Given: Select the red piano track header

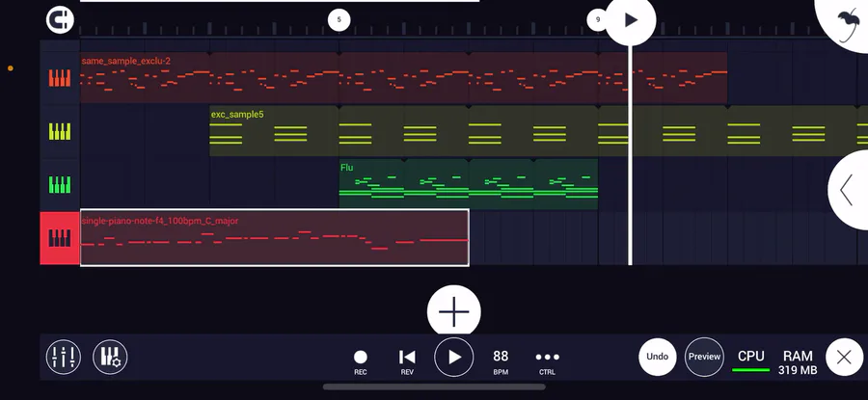Looking at the screenshot, I should coord(60,238).
